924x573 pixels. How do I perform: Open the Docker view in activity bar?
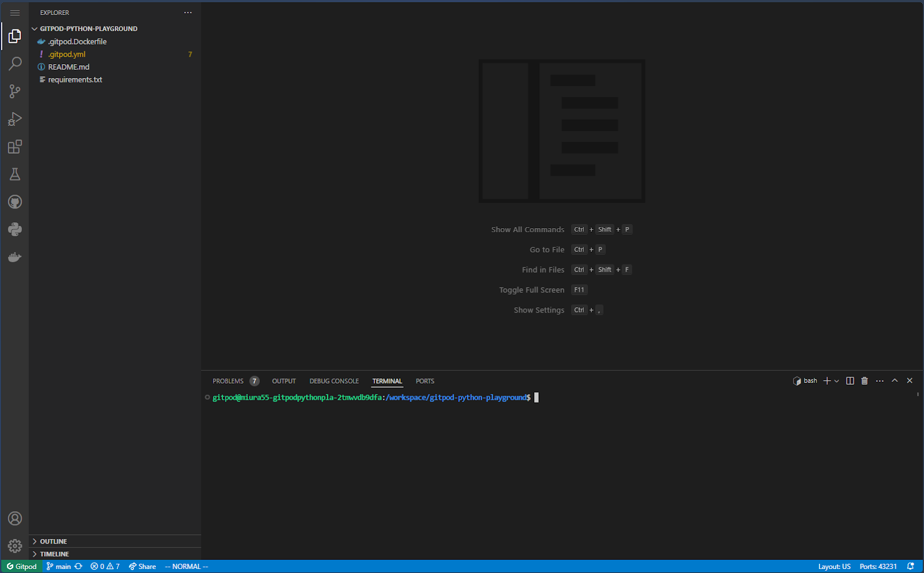[15, 258]
